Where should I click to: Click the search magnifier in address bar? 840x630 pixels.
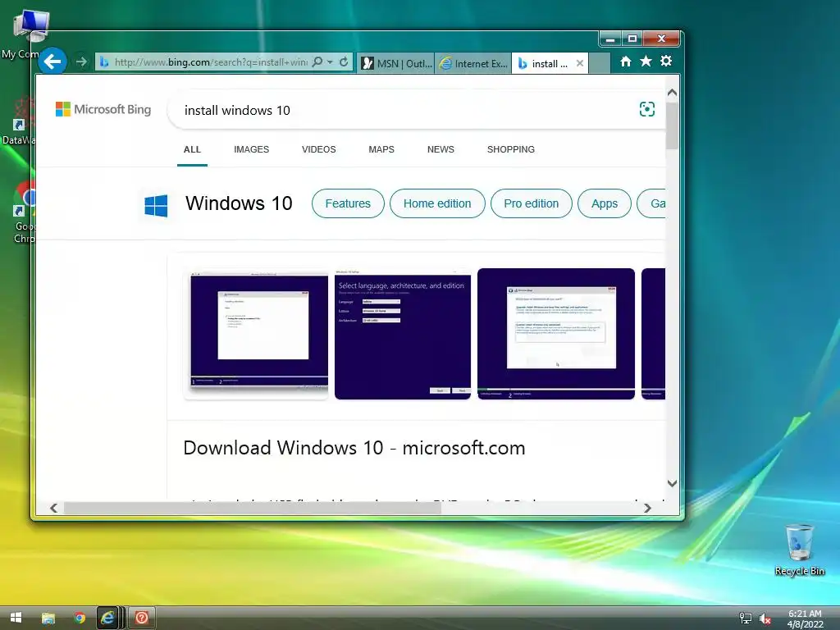[x=317, y=62]
